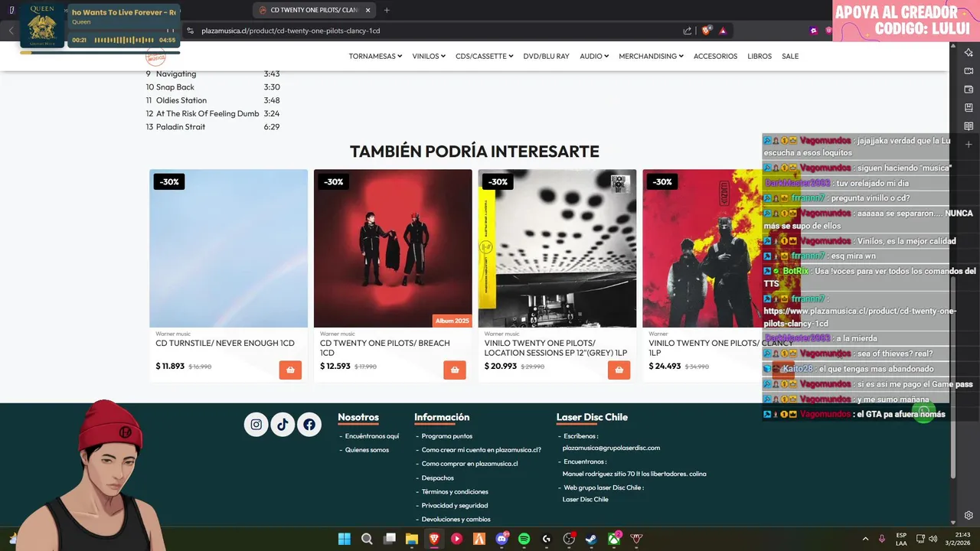Open sidebar settings gear icon
Viewport: 980px width, 551px height.
pyautogui.click(x=969, y=515)
